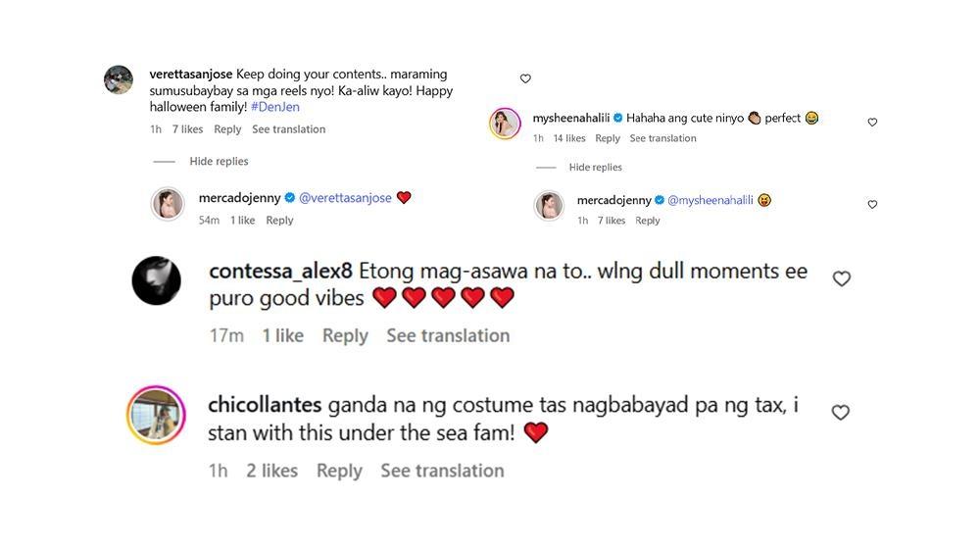Open mysheenahalili's profile avatar
The height and width of the screenshot is (552, 980).
[505, 124]
